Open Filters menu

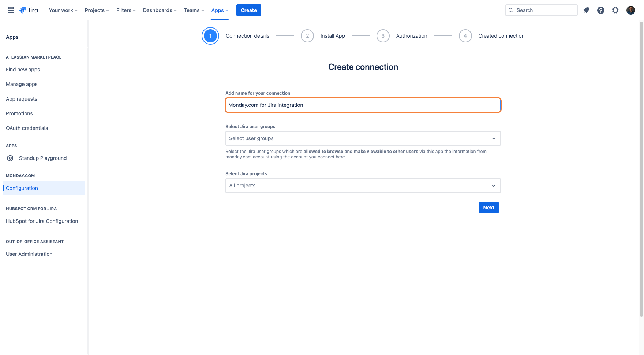[x=126, y=10]
